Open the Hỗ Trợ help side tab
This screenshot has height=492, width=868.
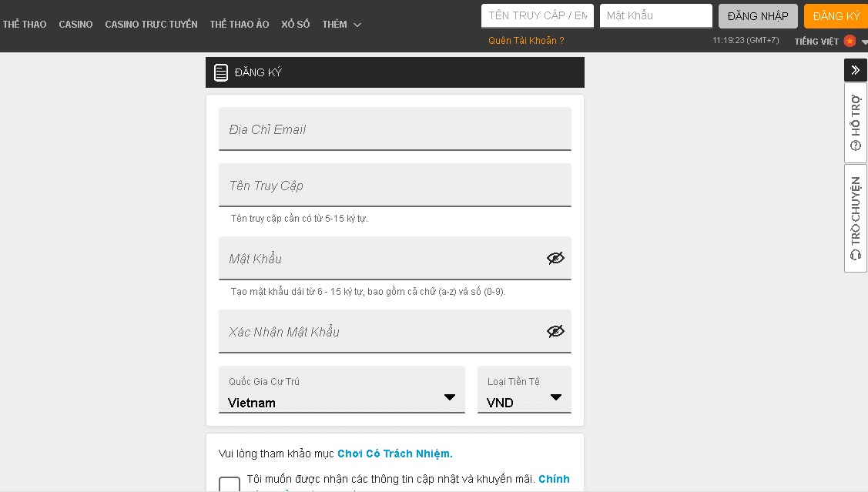click(x=856, y=122)
